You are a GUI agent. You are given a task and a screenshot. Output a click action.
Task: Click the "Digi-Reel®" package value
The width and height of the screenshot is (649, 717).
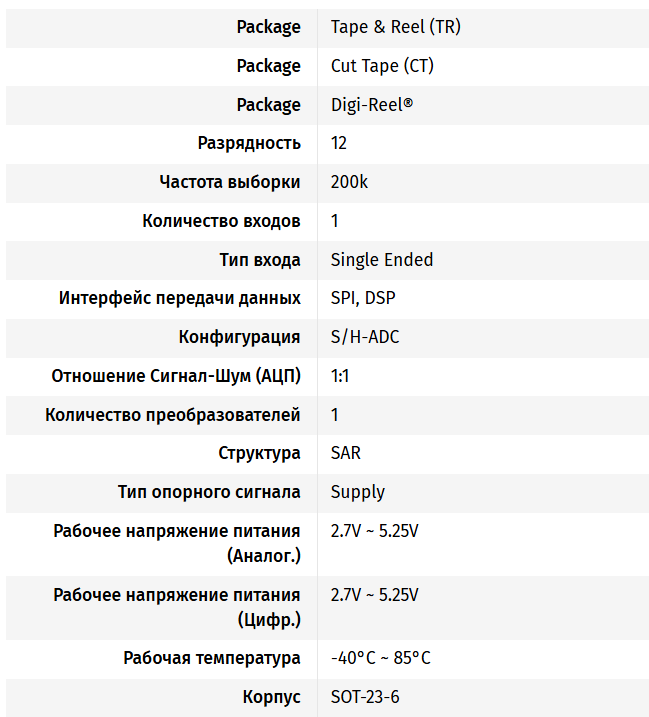[x=371, y=105]
